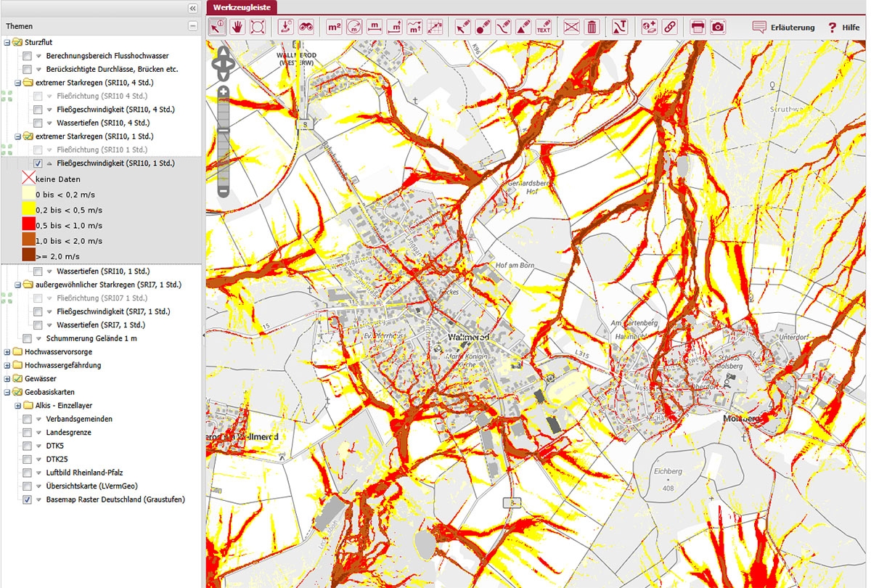This screenshot has width=871, height=588.
Task: Check the Luftbild Rheinland-Pfalz layer
Action: pyautogui.click(x=27, y=473)
